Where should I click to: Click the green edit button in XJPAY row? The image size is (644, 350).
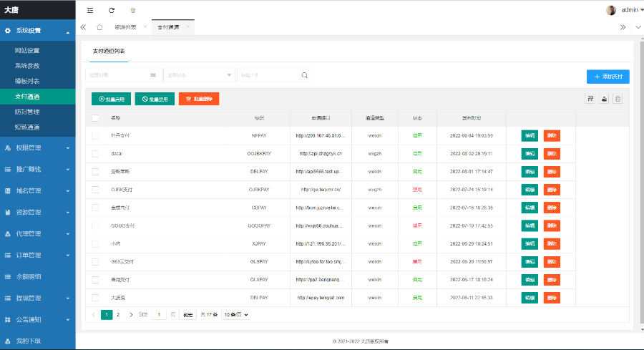click(x=530, y=243)
